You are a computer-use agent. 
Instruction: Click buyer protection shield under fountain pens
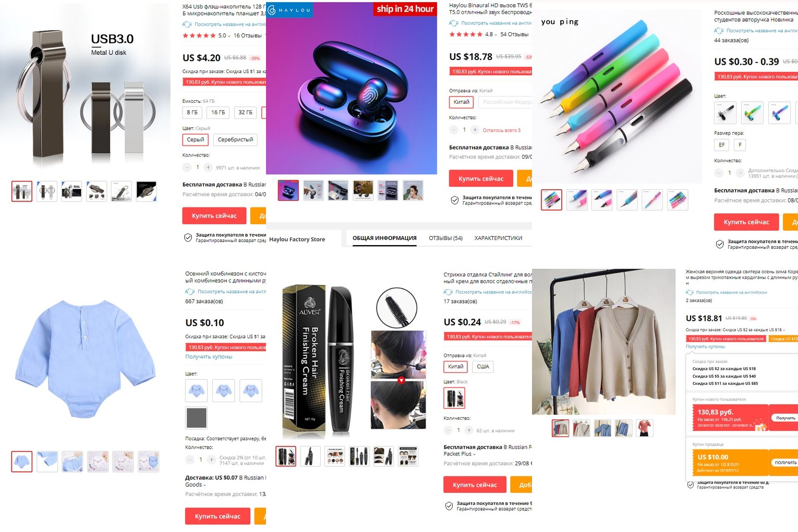coord(719,244)
